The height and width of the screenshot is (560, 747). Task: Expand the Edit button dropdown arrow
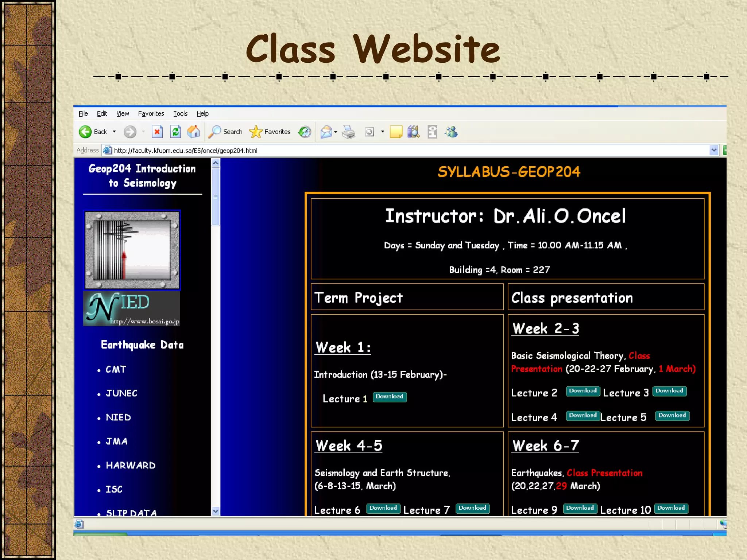point(383,132)
